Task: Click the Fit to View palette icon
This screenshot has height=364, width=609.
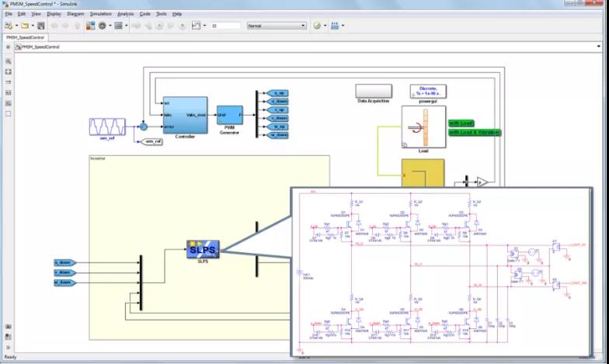Action: point(8,71)
